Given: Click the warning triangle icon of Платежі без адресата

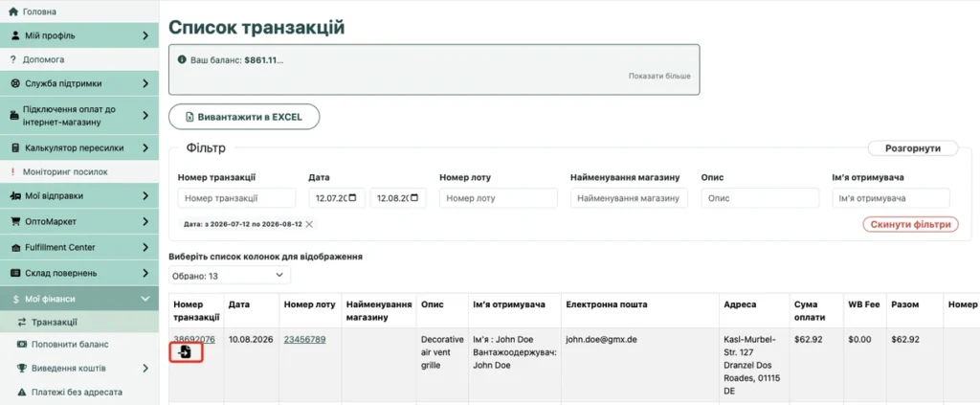Looking at the screenshot, I should click(x=22, y=392).
